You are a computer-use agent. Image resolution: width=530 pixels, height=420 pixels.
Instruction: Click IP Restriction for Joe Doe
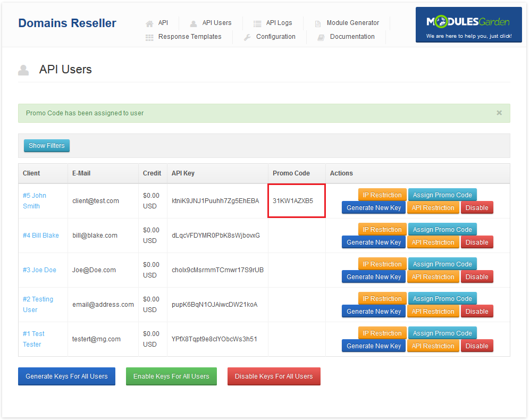[382, 264]
